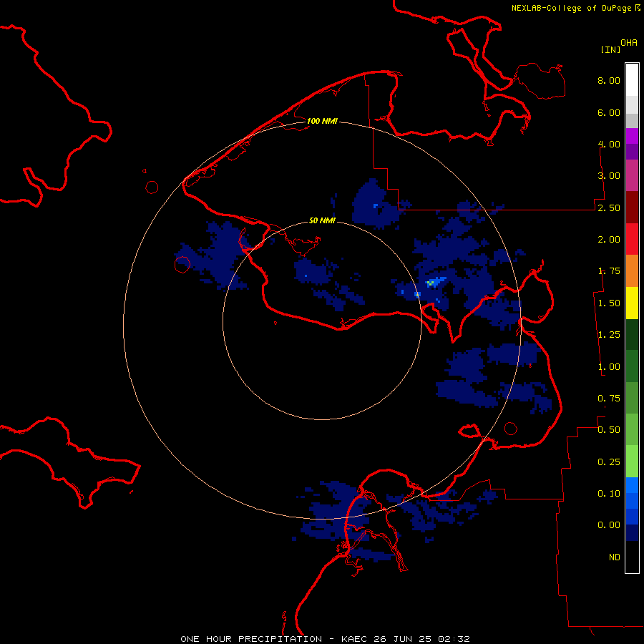This screenshot has height=644, width=644.
Task: Pick the black ND swatch in legend
Action: [x=632, y=557]
